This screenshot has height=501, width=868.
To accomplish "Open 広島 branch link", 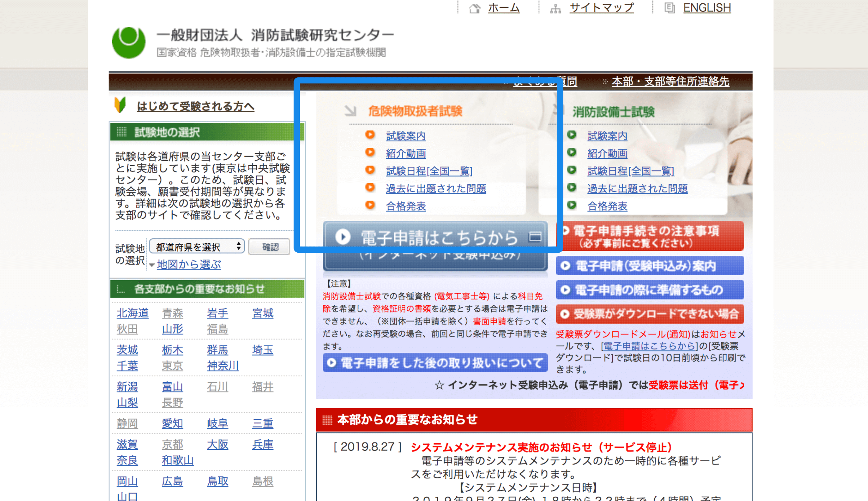I will coord(172,481).
